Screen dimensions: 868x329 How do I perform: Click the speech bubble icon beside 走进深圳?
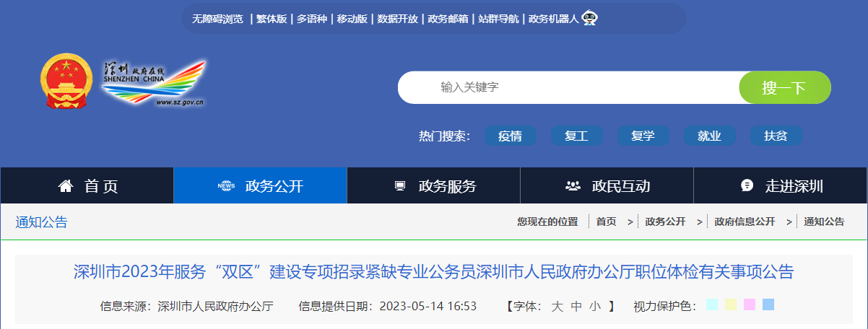(747, 186)
